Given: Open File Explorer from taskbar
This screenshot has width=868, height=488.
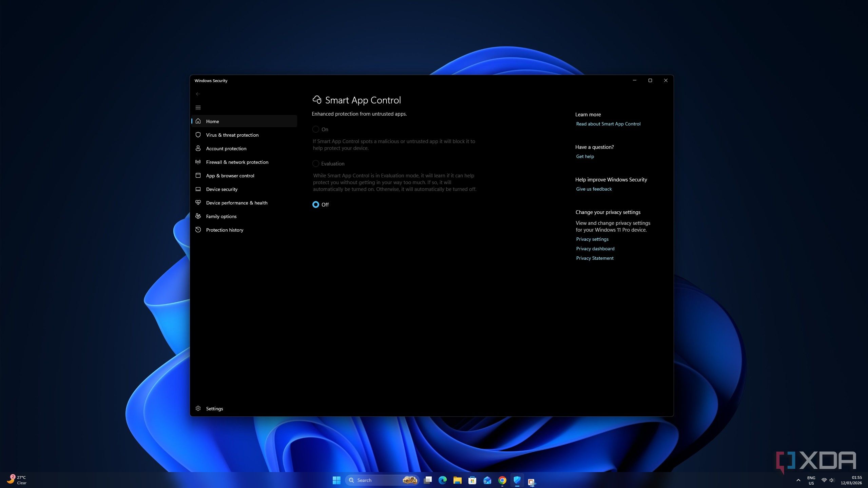Looking at the screenshot, I should point(458,480).
